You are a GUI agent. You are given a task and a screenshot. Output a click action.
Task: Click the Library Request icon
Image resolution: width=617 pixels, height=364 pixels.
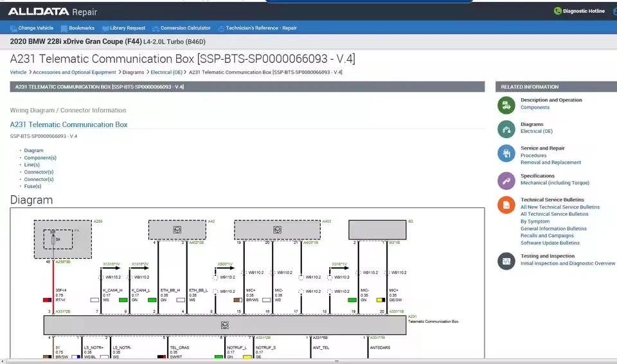point(105,28)
